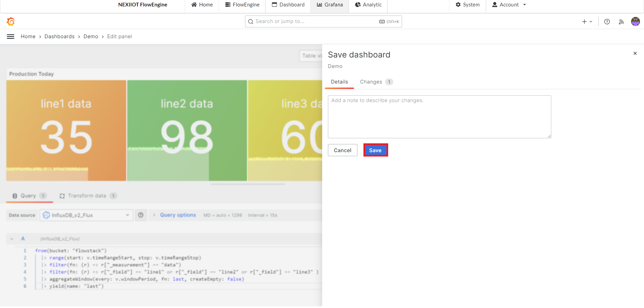Click the Demo subtitle under Save dashboard
The width and height of the screenshot is (644, 308).
335,66
